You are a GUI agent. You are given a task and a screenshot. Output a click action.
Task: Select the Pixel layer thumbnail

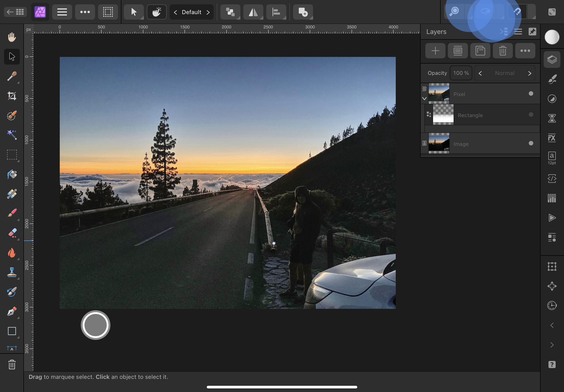(439, 93)
